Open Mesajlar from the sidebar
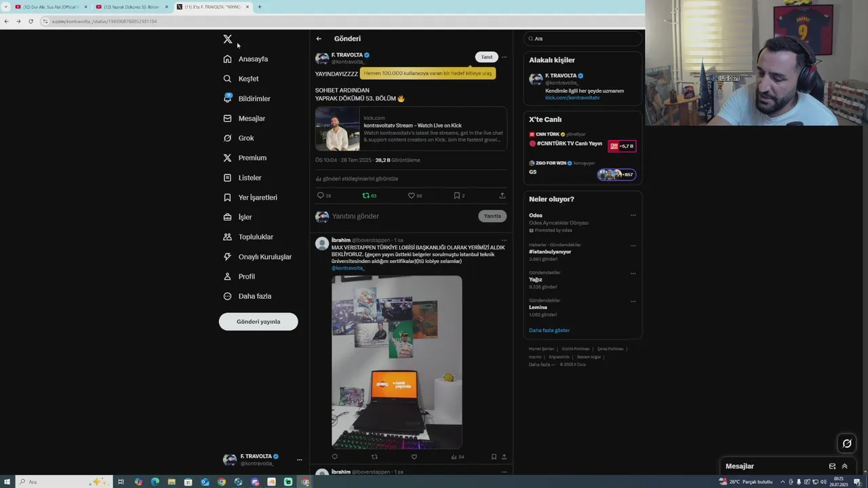The height and width of the screenshot is (488, 868). [x=244, y=118]
